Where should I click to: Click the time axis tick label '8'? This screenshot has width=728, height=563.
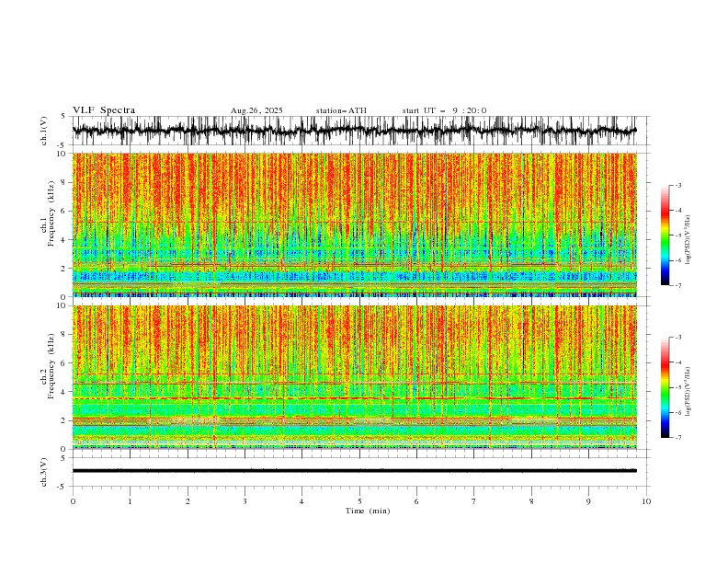531,501
